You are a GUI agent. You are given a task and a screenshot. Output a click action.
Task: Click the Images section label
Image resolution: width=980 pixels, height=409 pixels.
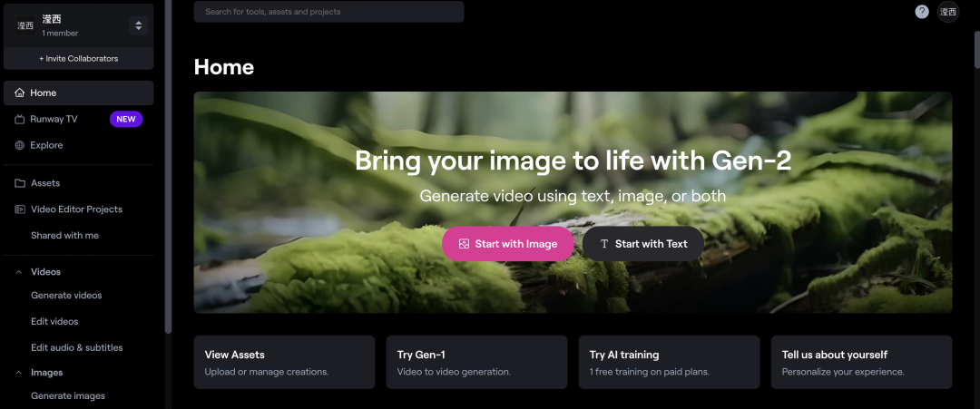47,373
